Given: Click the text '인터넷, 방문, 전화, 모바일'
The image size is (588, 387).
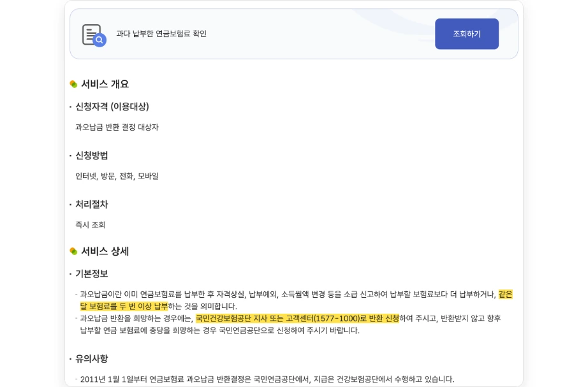Looking at the screenshot, I should 117,176.
